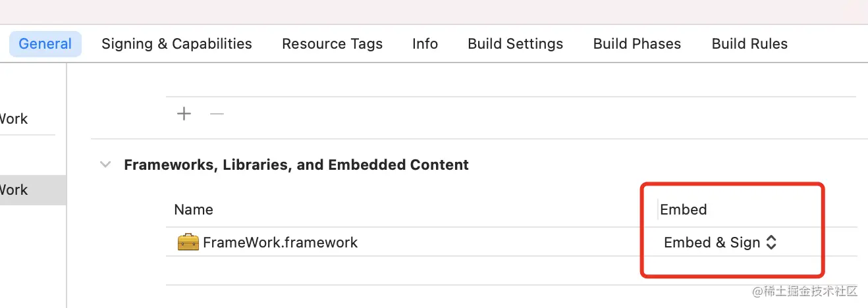Image resolution: width=868 pixels, height=308 pixels.
Task: Click the Frameworks, Libraries, and Embedded Content title
Action: click(x=296, y=165)
